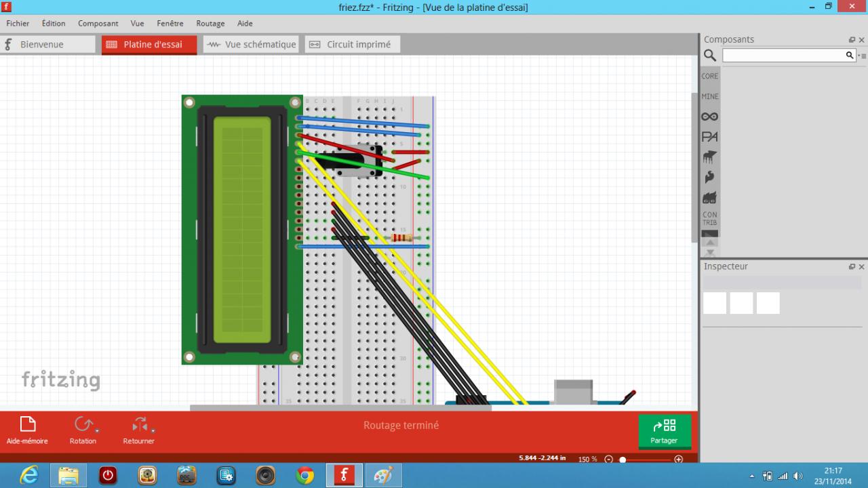Open the Arduino parts bin
Image resolution: width=868 pixels, height=488 pixels.
pyautogui.click(x=709, y=117)
